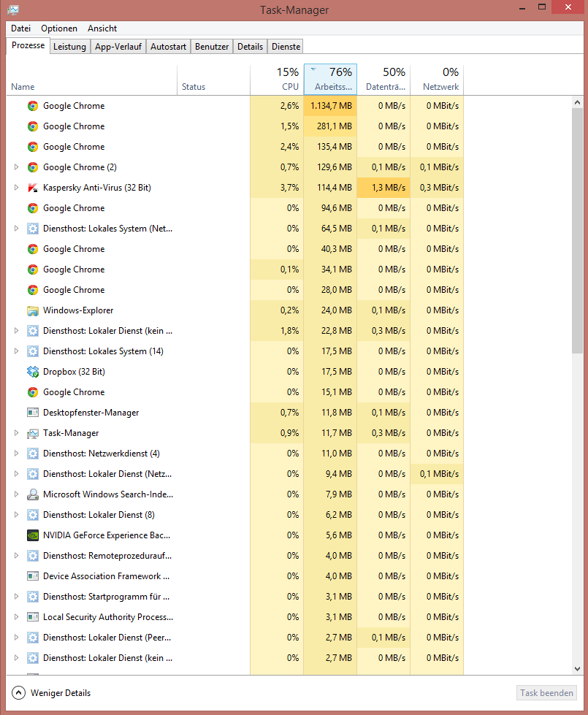The image size is (588, 715).
Task: Open the Ansicht menu
Action: (102, 28)
